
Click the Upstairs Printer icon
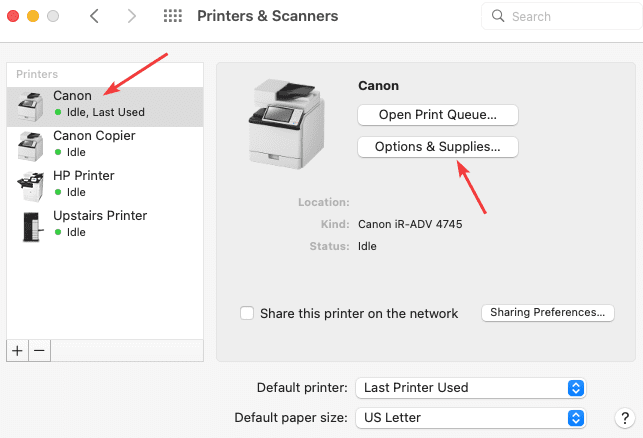click(x=30, y=224)
